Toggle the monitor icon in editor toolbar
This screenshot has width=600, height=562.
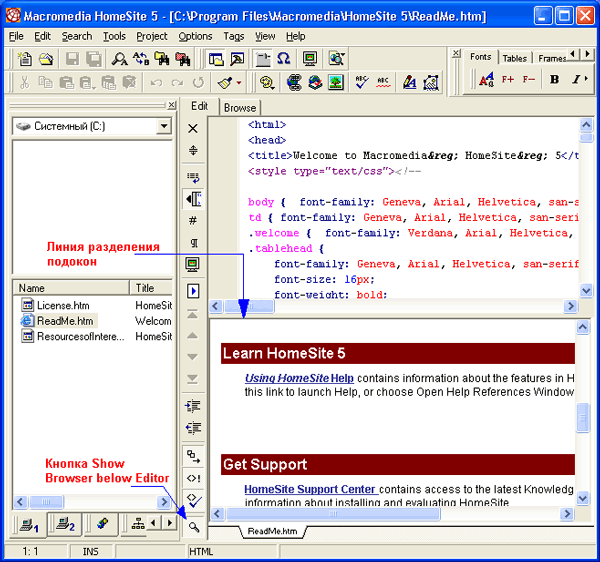coord(192,264)
